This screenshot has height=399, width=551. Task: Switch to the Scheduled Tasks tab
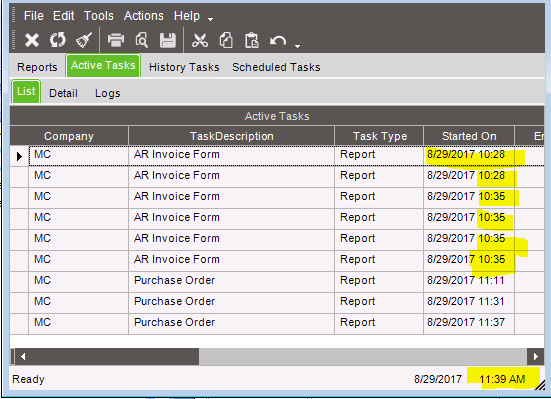pyautogui.click(x=276, y=67)
